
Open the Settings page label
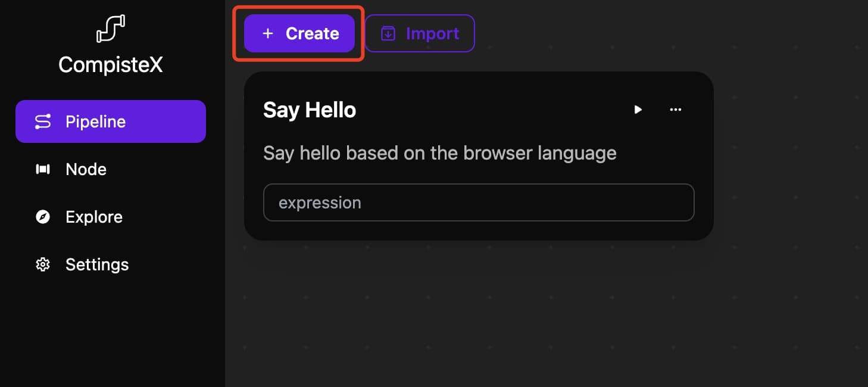[x=97, y=264]
